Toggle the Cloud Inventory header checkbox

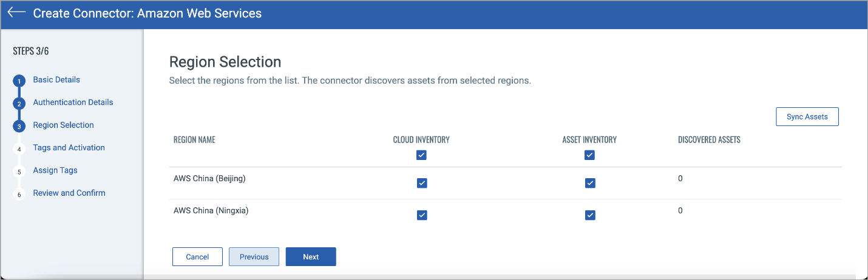[x=421, y=155]
